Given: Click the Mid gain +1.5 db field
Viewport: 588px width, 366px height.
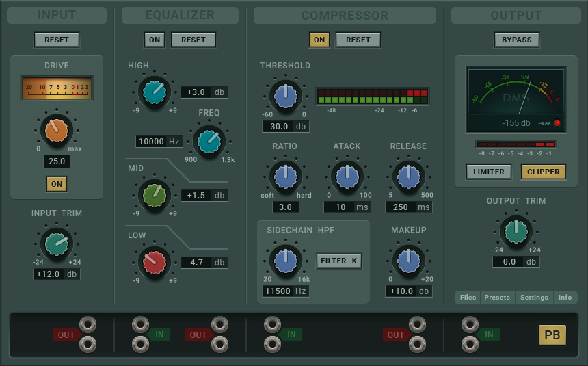Looking at the screenshot, I should [204, 195].
